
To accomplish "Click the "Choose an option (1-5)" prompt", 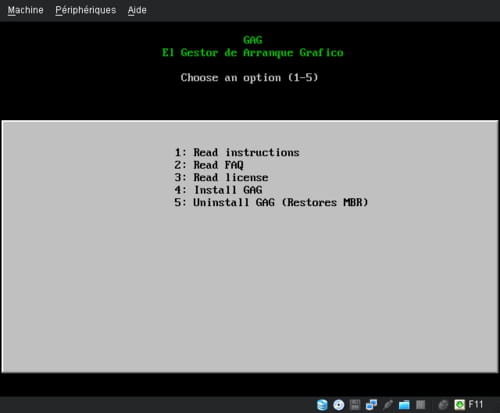I will click(x=249, y=78).
